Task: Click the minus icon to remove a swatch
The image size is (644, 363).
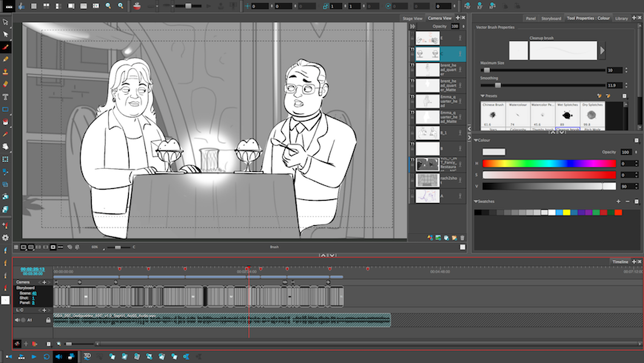Action: pyautogui.click(x=628, y=202)
